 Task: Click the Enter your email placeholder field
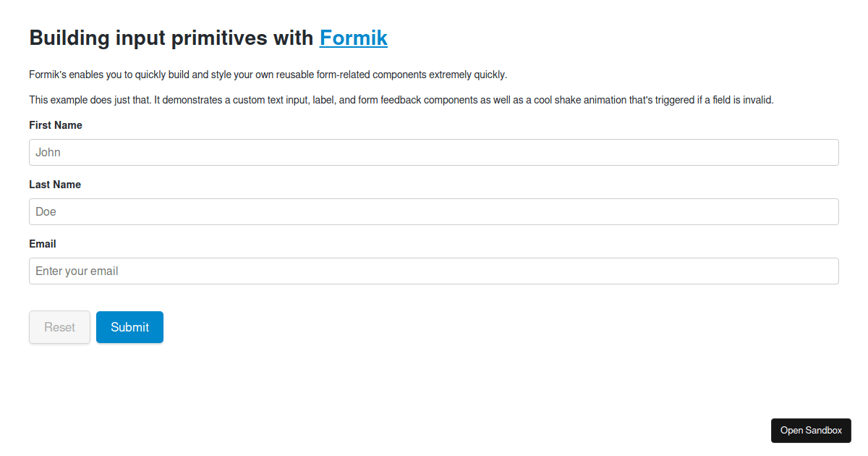tap(434, 271)
